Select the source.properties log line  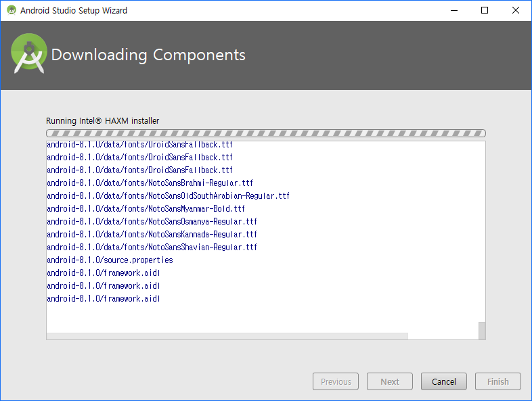coord(110,260)
